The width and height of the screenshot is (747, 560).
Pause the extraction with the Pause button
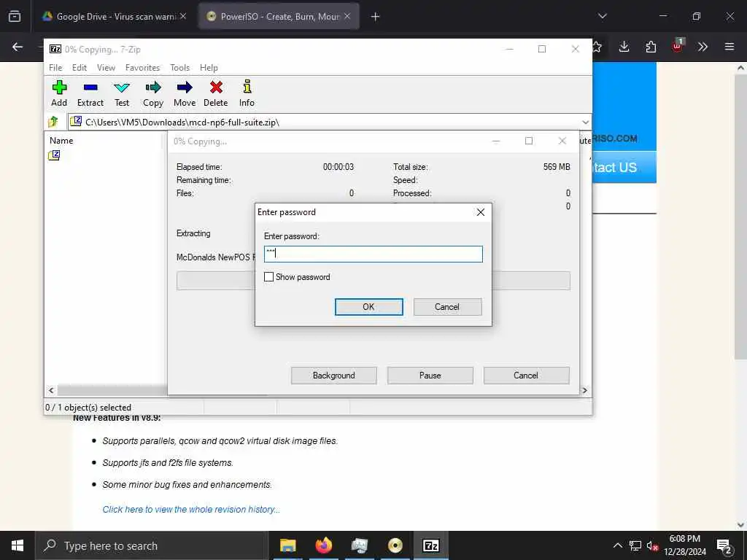(430, 376)
